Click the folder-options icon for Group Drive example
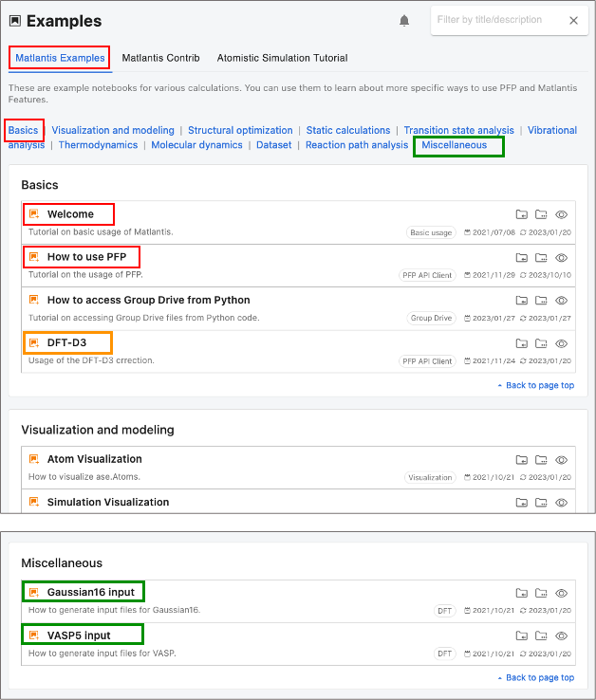 (x=541, y=301)
